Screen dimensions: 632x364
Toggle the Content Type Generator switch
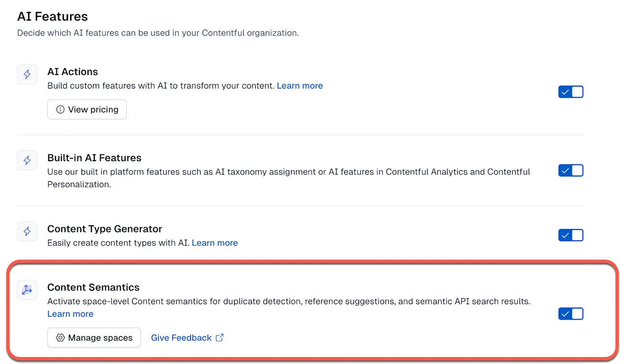(x=571, y=235)
